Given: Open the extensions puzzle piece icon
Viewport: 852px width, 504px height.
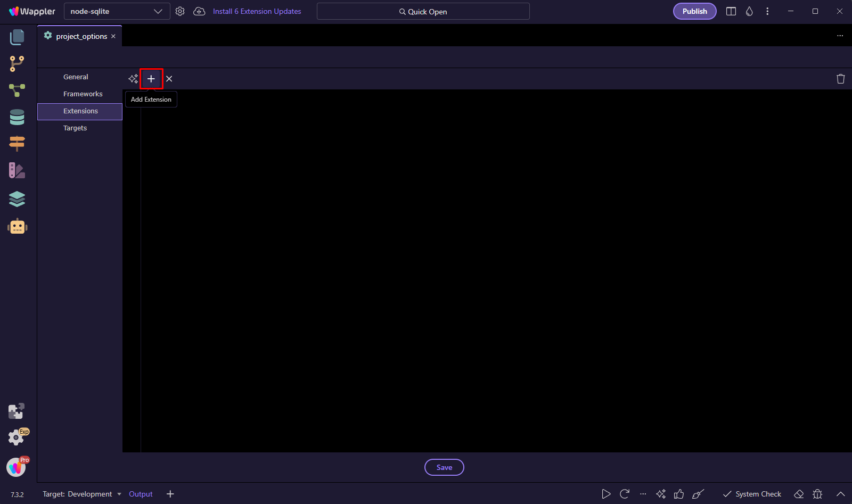Looking at the screenshot, I should (16, 411).
